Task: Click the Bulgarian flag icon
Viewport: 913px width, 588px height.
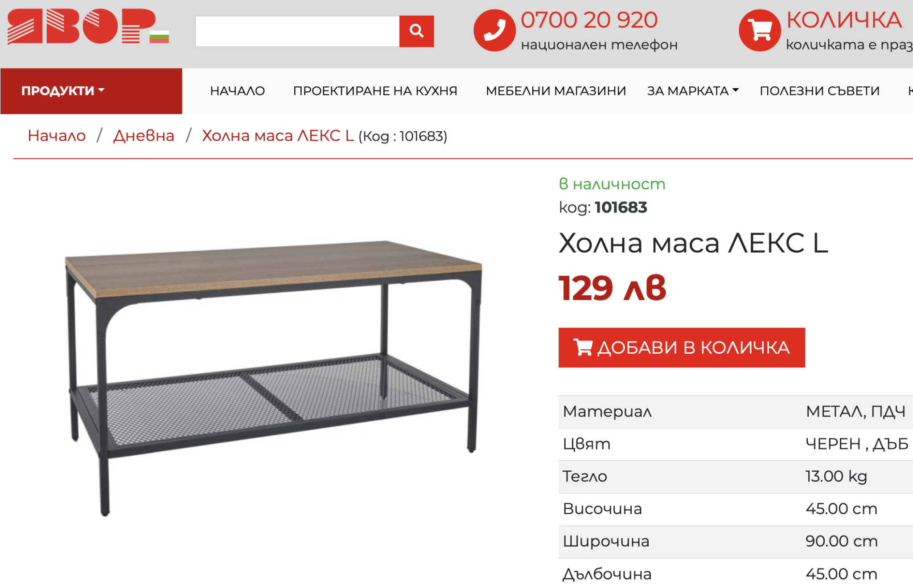Action: [x=159, y=37]
